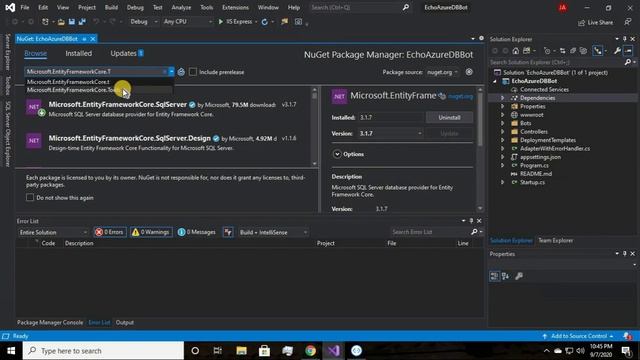
Task: Toggle the 0 Messages filter
Action: pos(197,232)
